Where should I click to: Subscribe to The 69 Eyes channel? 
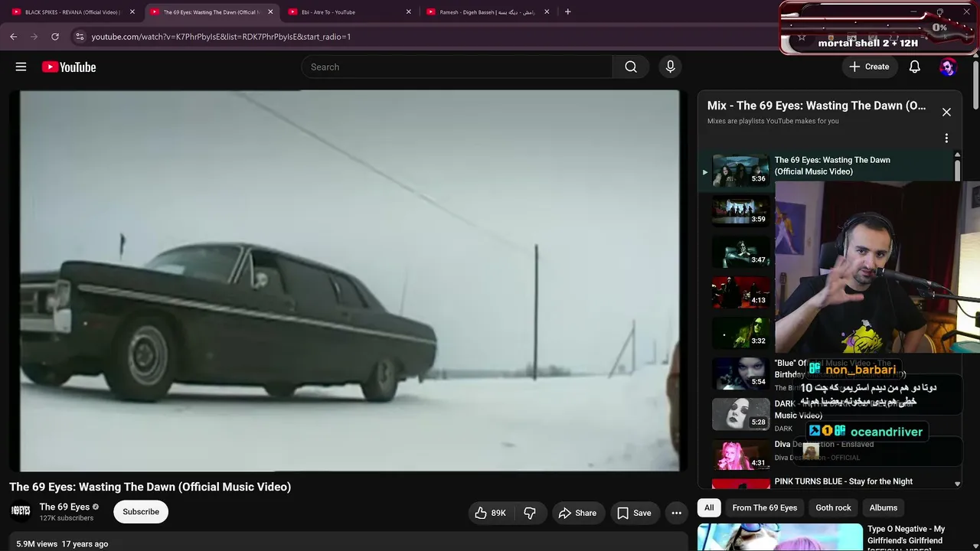(141, 512)
